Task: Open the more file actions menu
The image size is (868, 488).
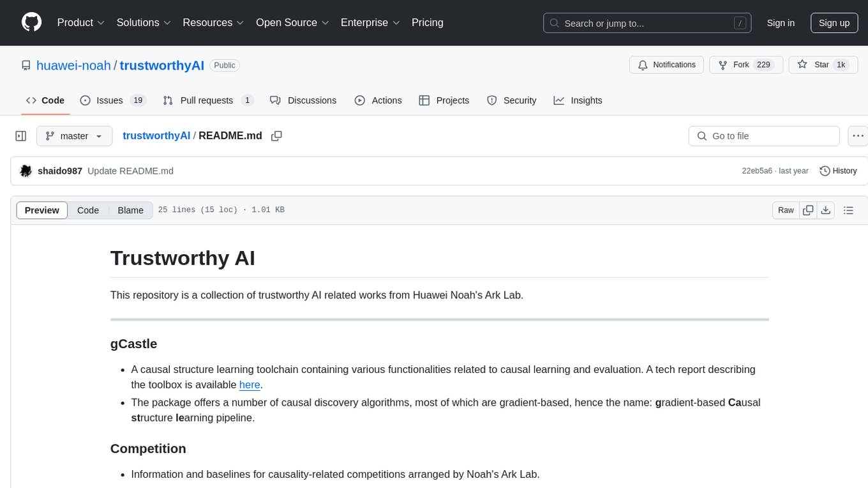Action: (x=858, y=136)
